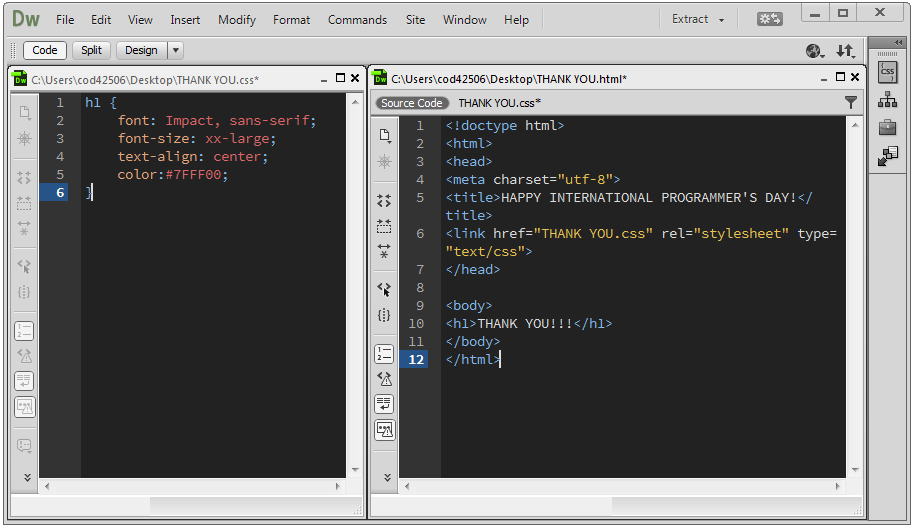The height and width of the screenshot is (527, 913).
Task: Balance Braces in the CSS window toolbar
Action: coord(24,292)
